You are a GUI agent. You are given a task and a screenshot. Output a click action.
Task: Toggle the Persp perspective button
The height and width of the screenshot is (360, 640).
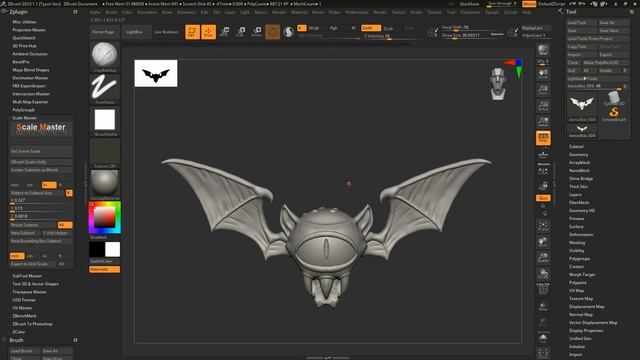543,138
